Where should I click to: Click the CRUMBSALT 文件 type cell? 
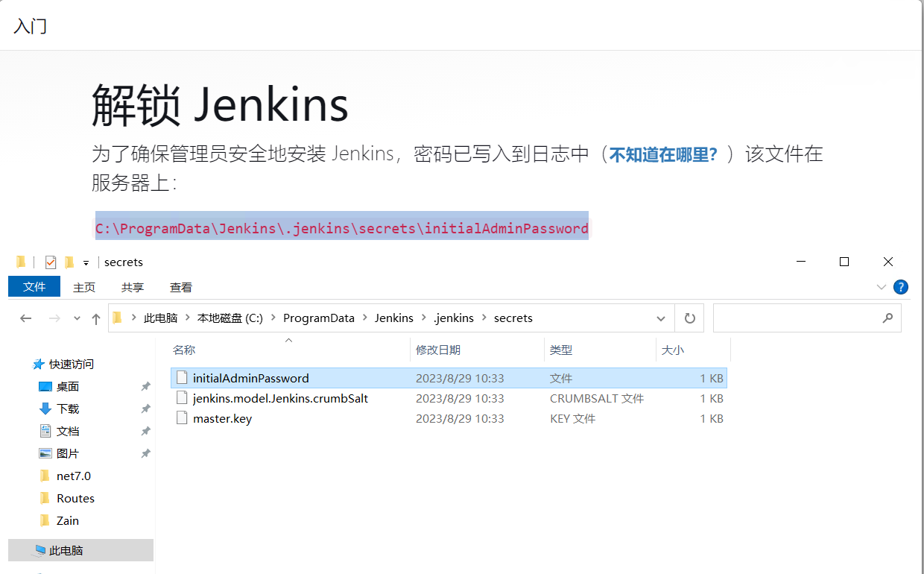coord(597,398)
